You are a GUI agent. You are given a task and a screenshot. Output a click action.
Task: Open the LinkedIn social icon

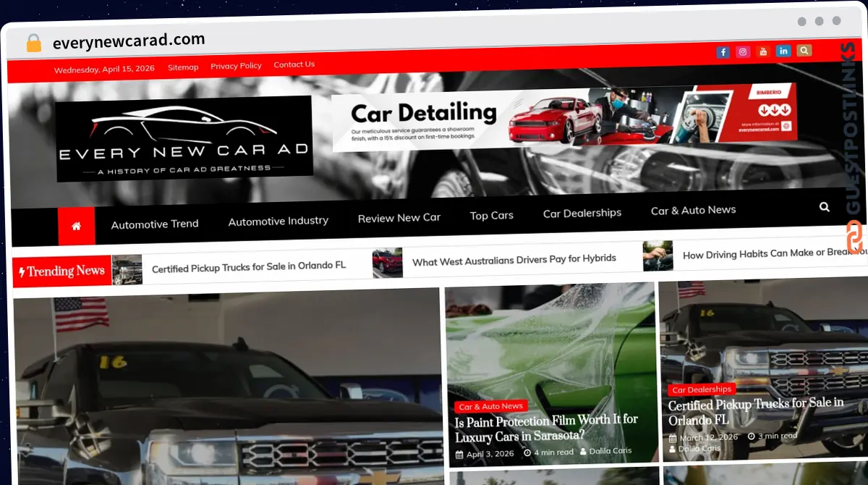pyautogui.click(x=783, y=51)
